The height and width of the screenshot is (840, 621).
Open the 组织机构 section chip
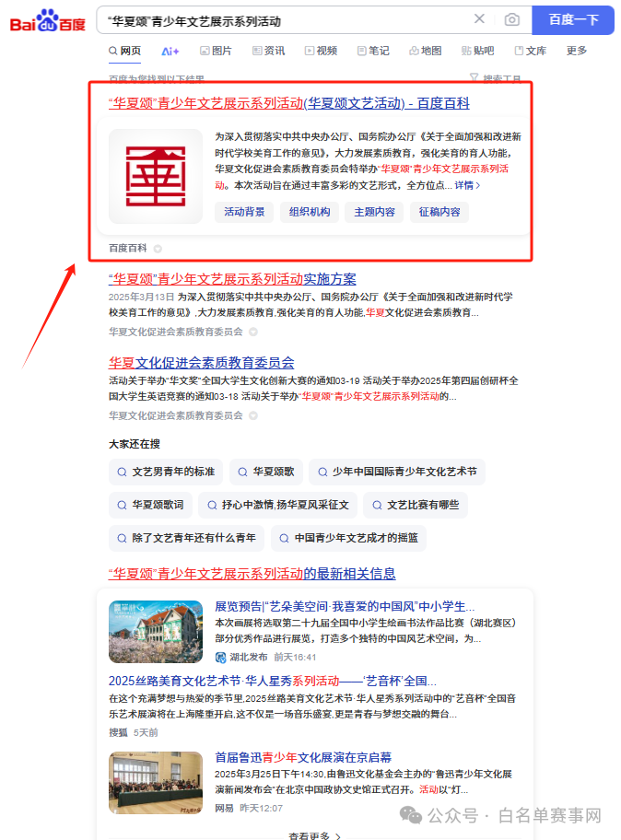(310, 212)
